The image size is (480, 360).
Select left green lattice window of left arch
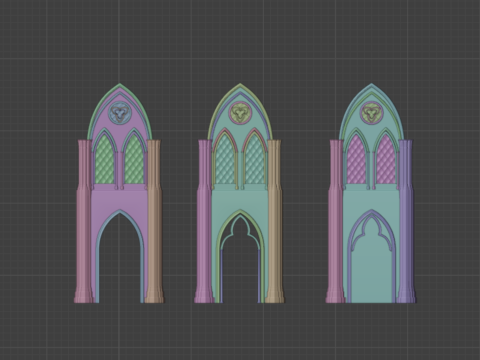[x=105, y=159]
